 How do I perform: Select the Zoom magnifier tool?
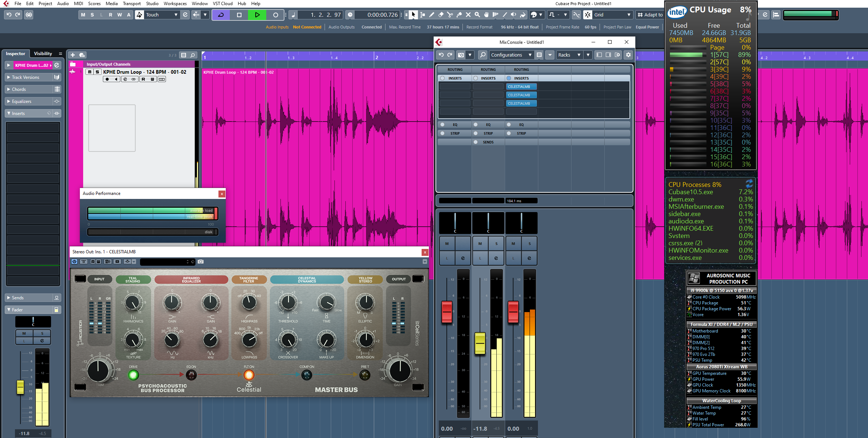477,15
